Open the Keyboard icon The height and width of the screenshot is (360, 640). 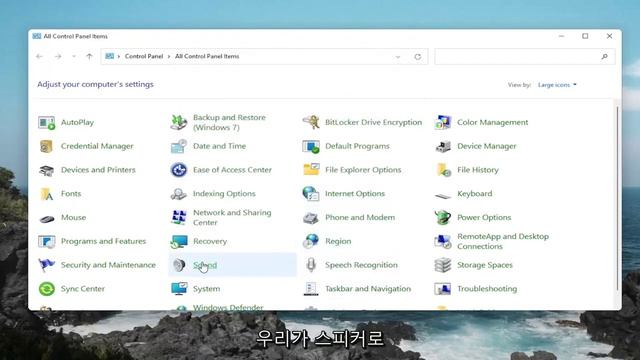click(443, 196)
